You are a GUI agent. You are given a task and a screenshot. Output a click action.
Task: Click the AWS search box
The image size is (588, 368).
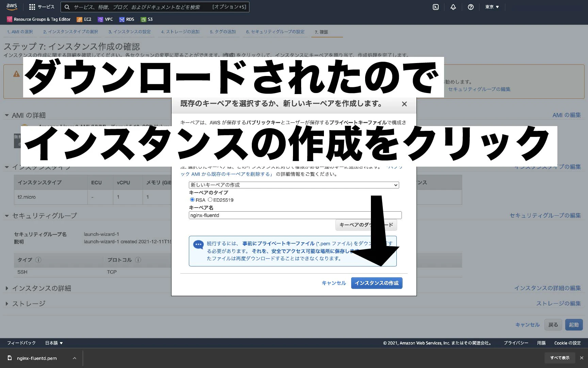(155, 7)
